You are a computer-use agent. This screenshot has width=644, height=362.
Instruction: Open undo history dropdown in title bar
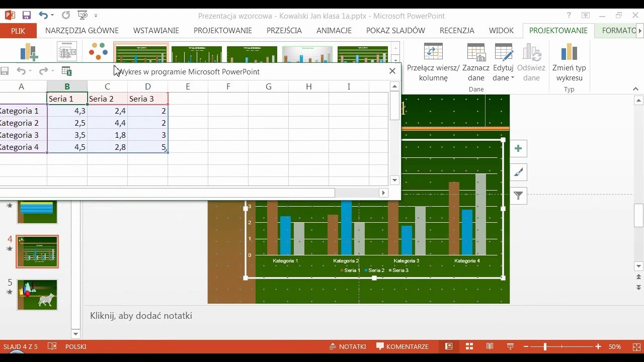pos(53,16)
